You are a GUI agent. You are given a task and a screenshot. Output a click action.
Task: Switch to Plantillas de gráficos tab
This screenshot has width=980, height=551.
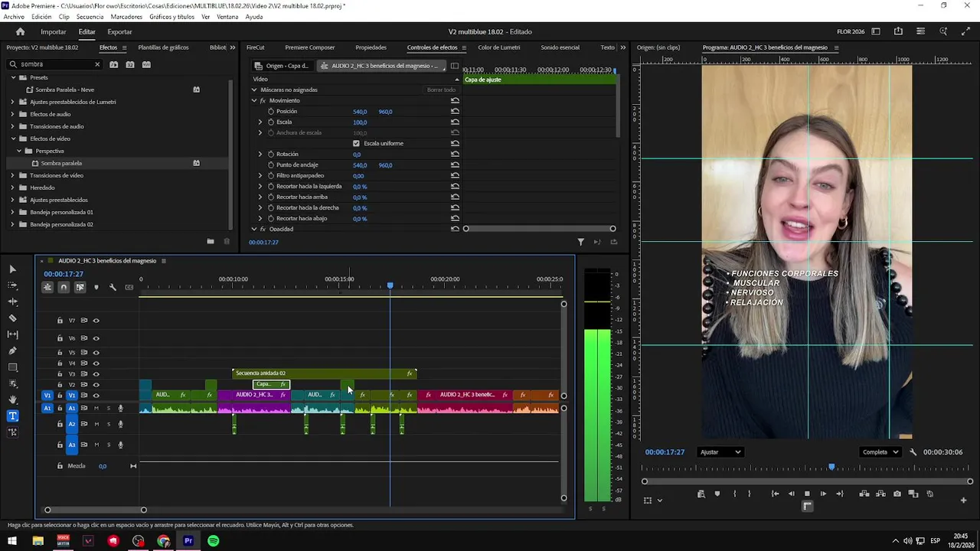(x=163, y=47)
